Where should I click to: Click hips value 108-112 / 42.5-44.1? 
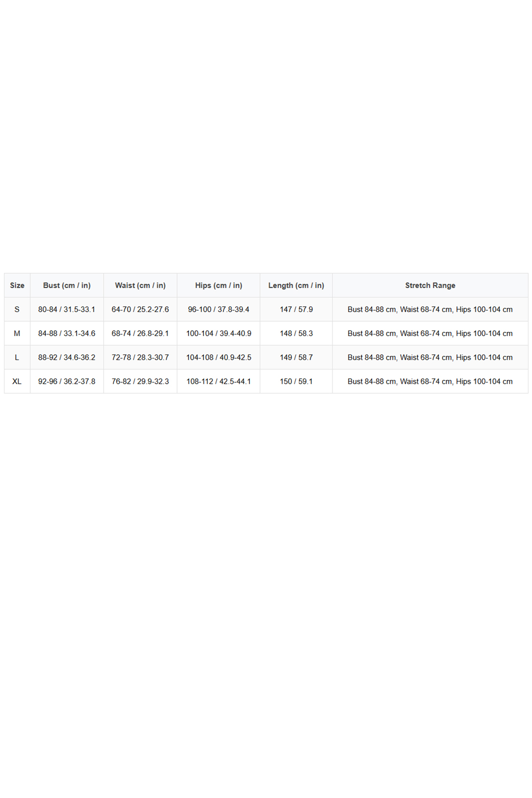(219, 381)
